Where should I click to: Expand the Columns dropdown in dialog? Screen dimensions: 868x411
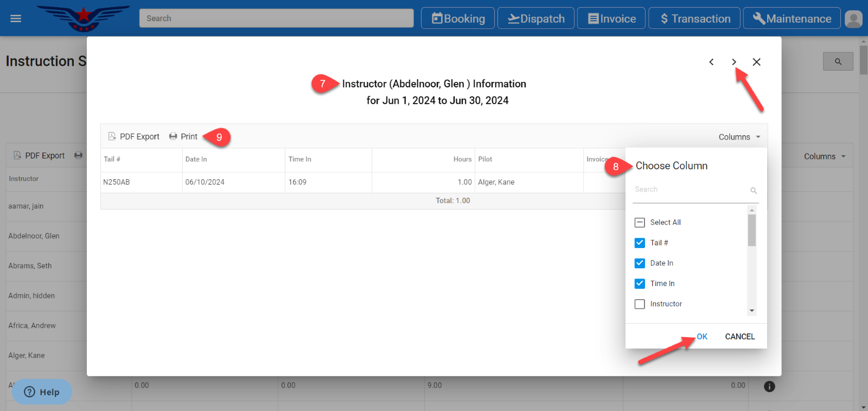[739, 137]
